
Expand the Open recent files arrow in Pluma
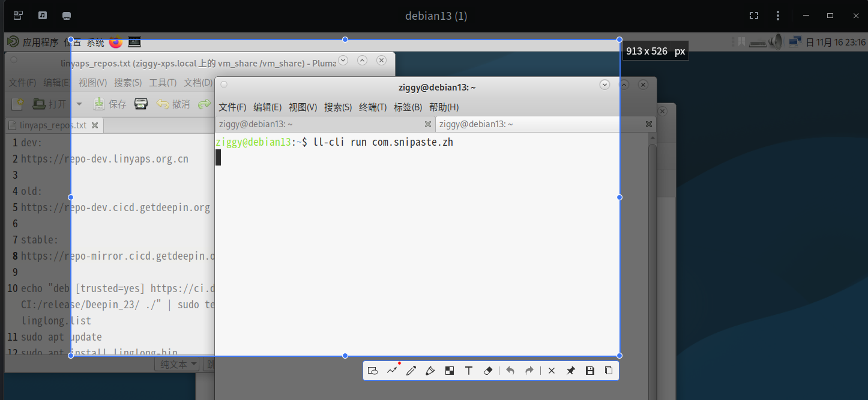(x=79, y=104)
